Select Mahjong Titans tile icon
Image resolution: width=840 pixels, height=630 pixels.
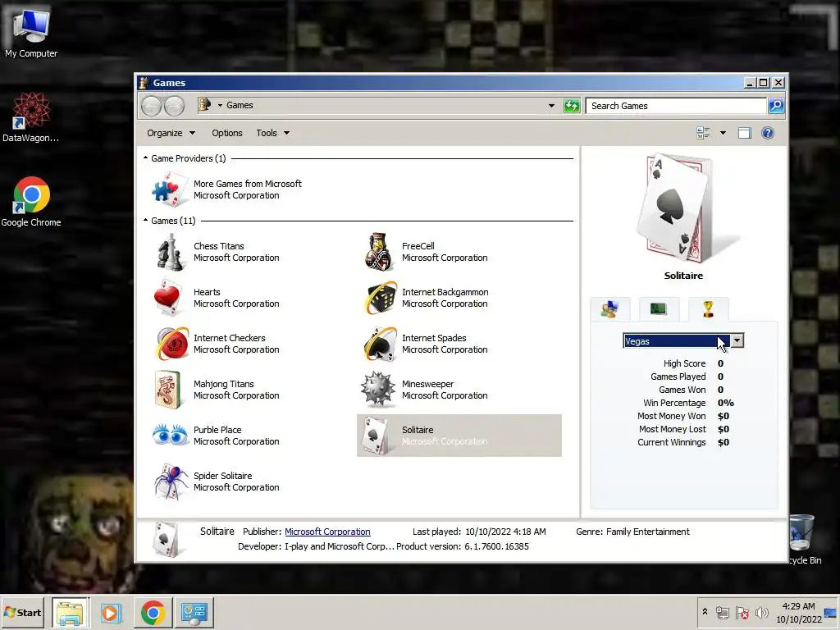[167, 390]
